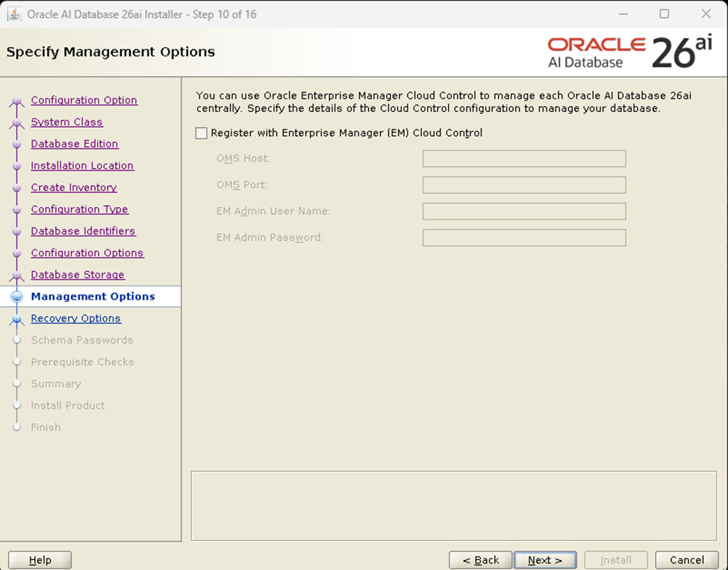Image resolution: width=728 pixels, height=570 pixels.
Task: Open the System Class step link
Action: click(x=66, y=122)
